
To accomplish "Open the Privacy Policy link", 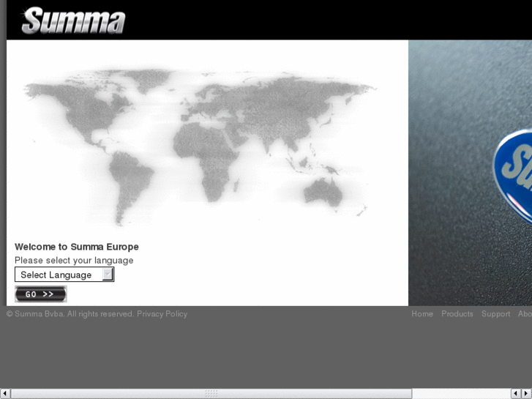I will click(162, 314).
